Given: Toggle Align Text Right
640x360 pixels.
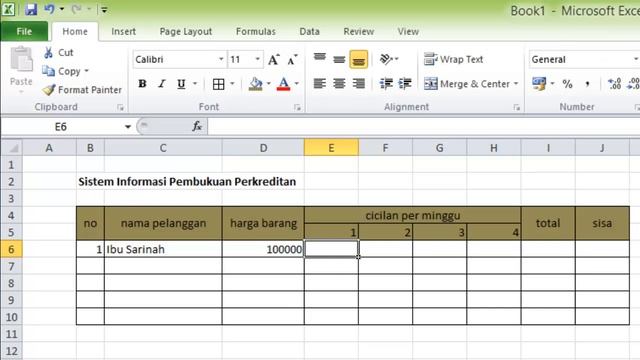Looking at the screenshot, I should pyautogui.click(x=359, y=84).
